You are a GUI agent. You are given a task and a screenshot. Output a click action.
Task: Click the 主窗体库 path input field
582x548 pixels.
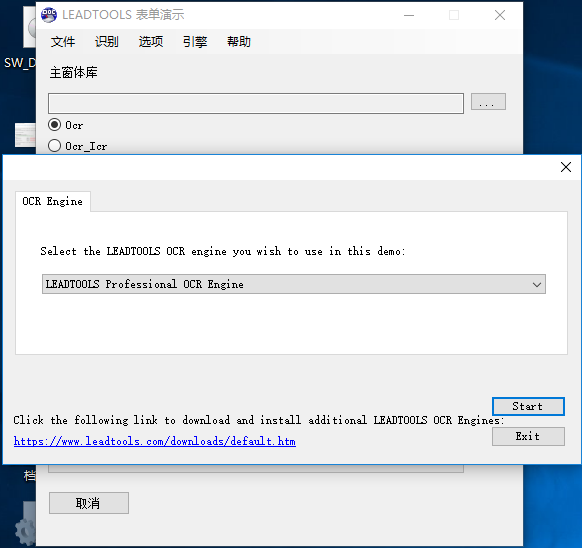click(x=256, y=103)
